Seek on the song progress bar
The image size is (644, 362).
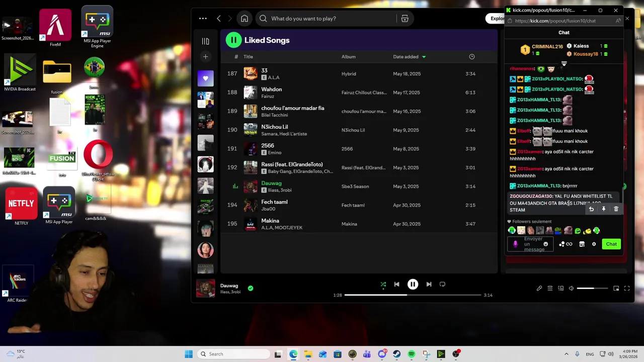[413, 295]
